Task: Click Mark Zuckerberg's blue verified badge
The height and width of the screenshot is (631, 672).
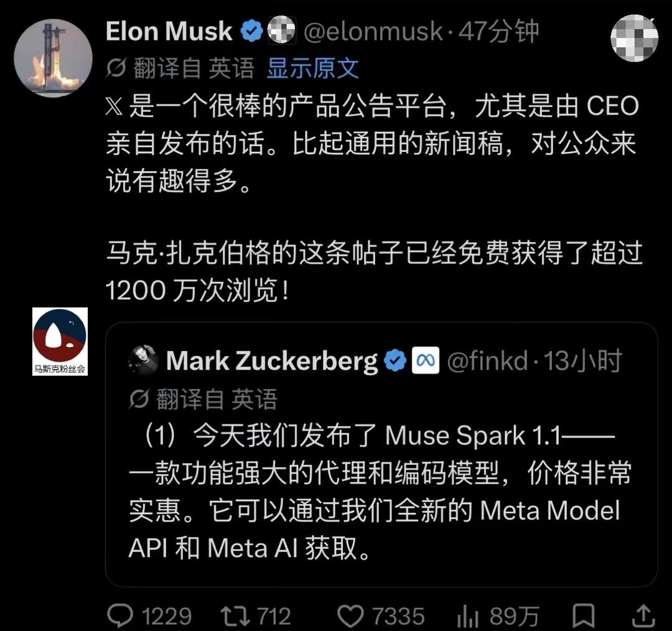Action: pyautogui.click(x=394, y=360)
